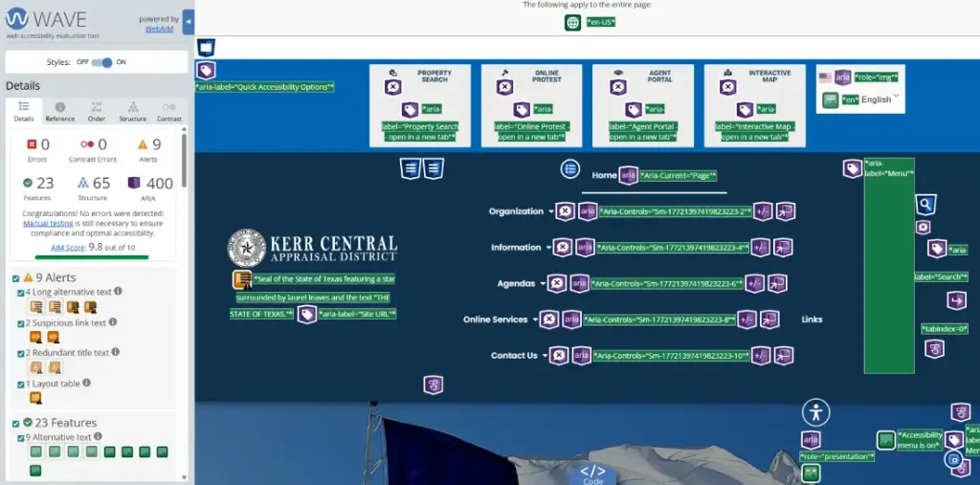The height and width of the screenshot is (485, 980).
Task: Open the Property Search card
Action: 419,105
